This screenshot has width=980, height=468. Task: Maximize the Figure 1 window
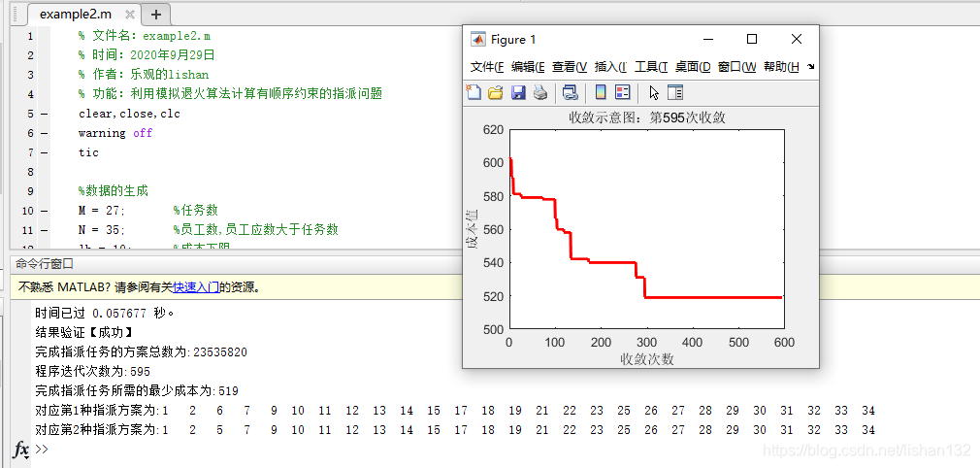point(752,40)
